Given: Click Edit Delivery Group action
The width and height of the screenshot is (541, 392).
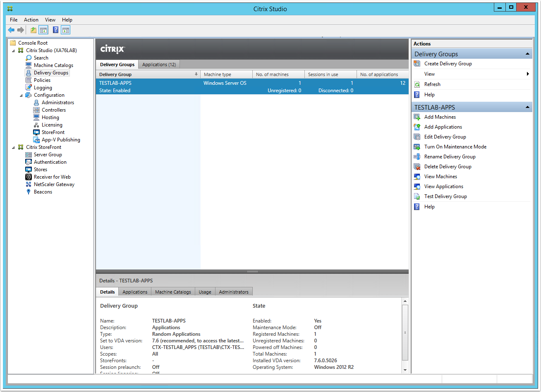Looking at the screenshot, I should 445,137.
